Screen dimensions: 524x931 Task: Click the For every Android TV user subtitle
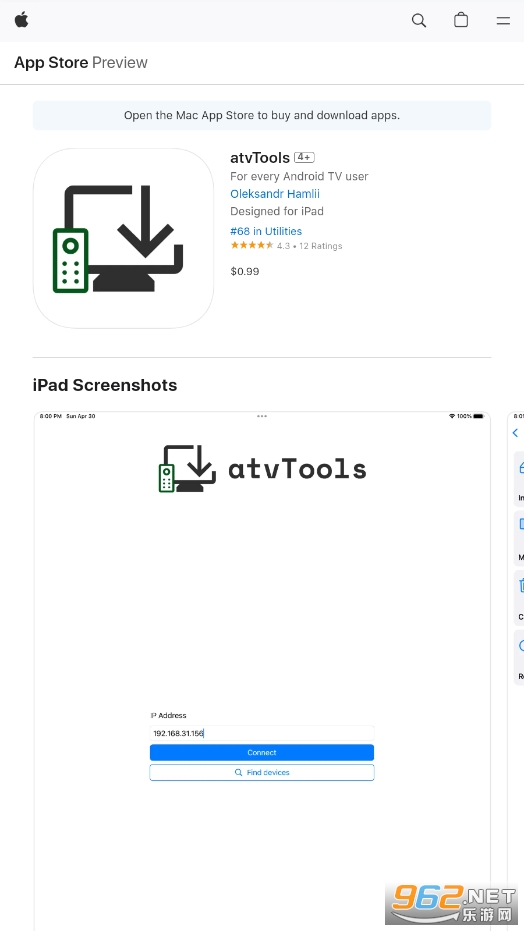[x=299, y=176]
